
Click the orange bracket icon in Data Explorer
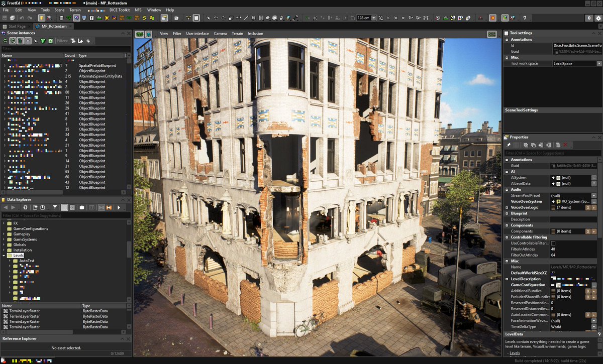(x=109, y=207)
